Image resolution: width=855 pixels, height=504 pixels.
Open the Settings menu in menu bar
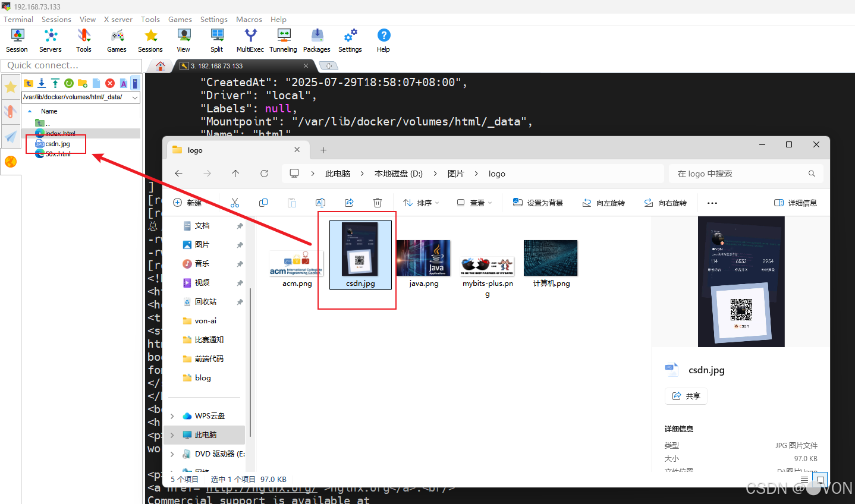[214, 19]
